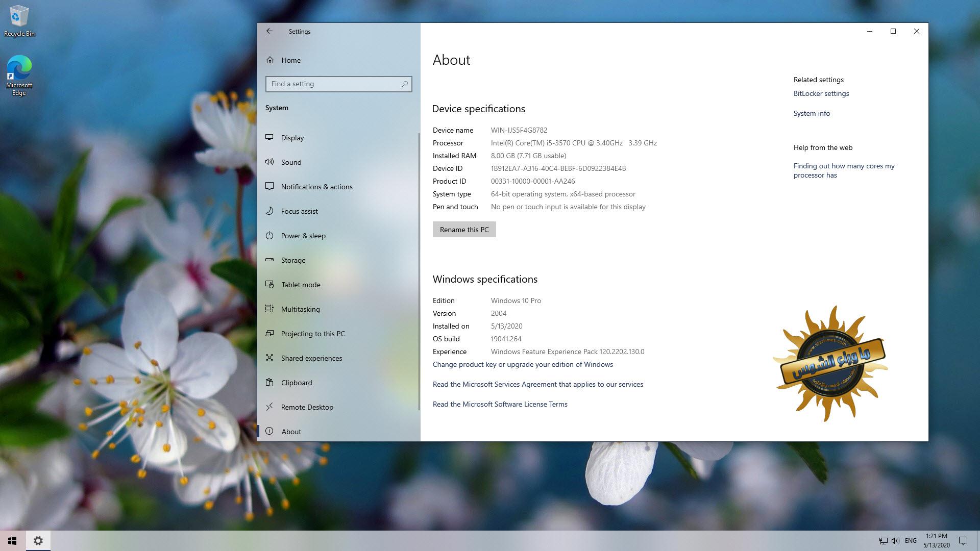Open Remote Desktop settings
This screenshot has width=980, height=551.
click(307, 407)
